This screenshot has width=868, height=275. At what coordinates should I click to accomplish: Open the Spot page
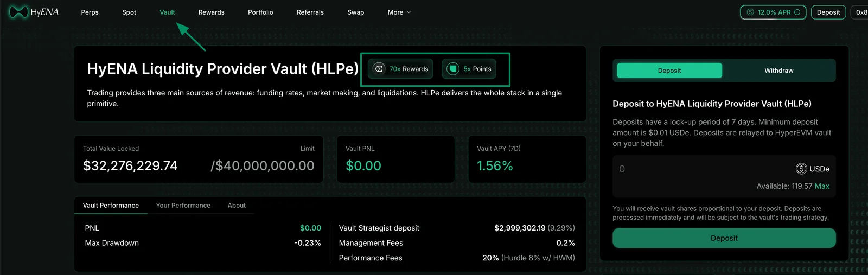[x=129, y=12]
